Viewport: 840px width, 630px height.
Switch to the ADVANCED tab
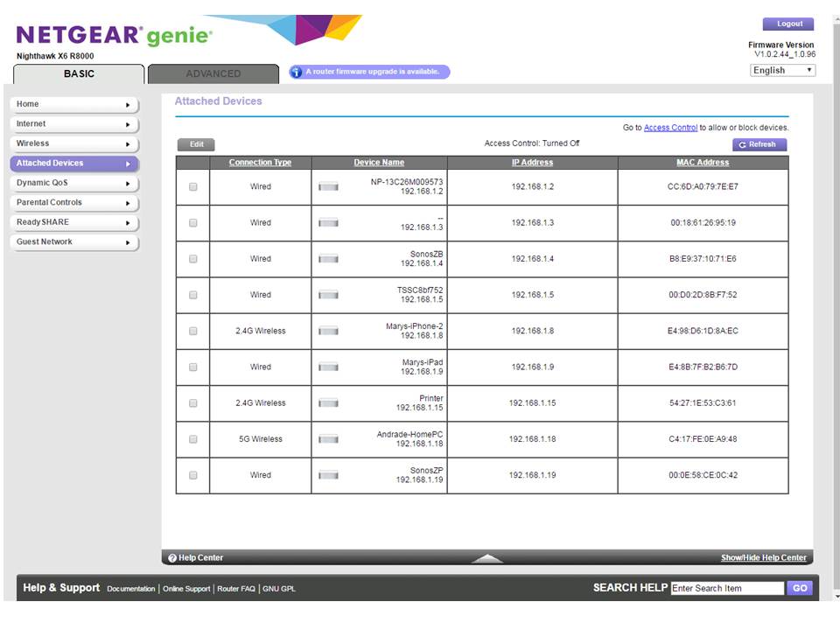pos(213,73)
